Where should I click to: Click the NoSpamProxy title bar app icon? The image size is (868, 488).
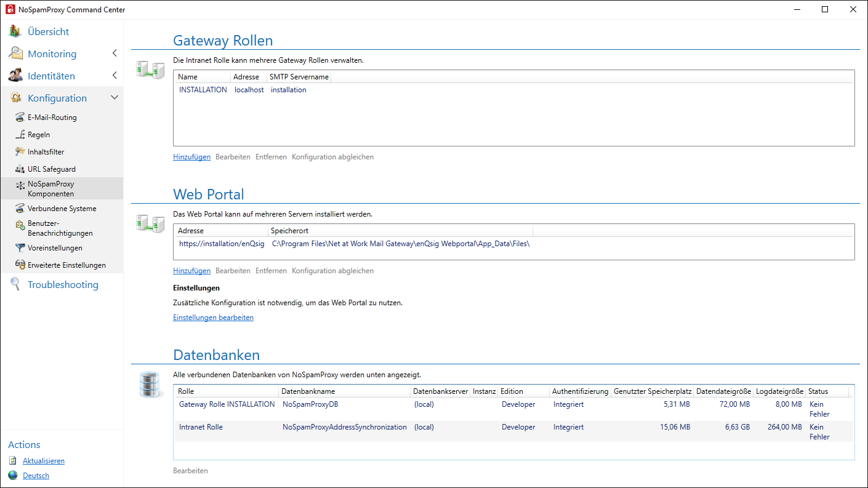[10, 9]
